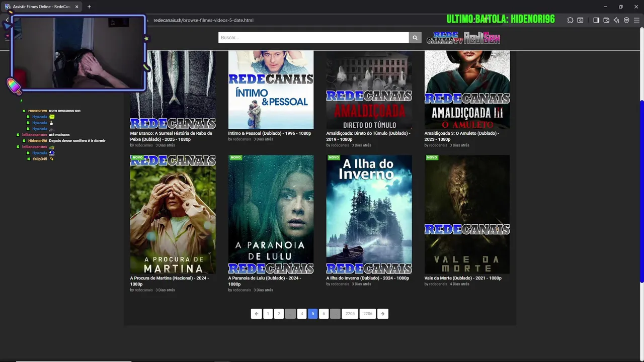Click into the Buscar search field
This screenshot has height=362, width=644.
[313, 38]
